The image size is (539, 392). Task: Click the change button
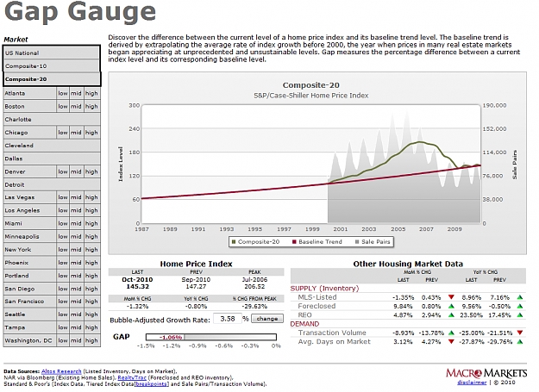tap(267, 319)
